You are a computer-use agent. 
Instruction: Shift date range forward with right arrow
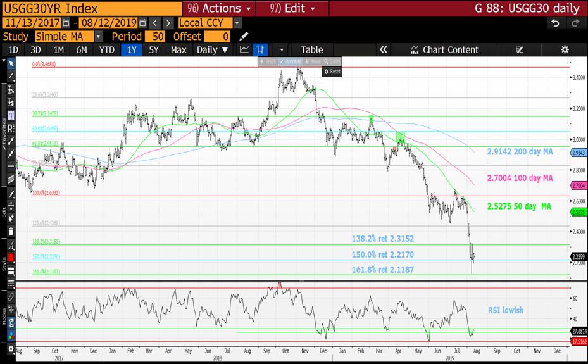pyautogui.click(x=168, y=23)
